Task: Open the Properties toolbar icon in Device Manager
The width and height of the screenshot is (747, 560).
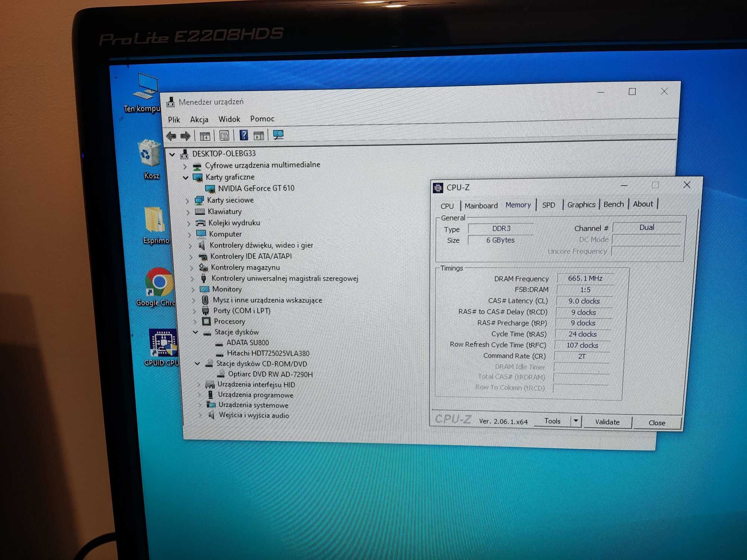Action: [224, 136]
